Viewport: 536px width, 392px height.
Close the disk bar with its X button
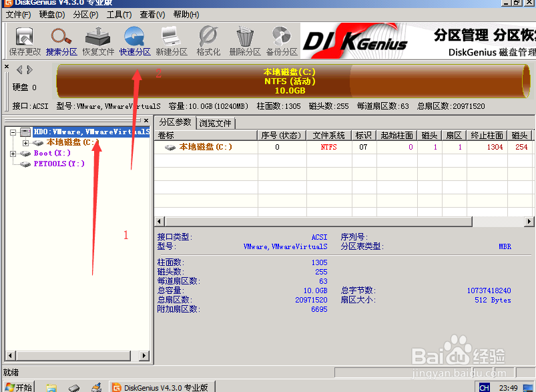tap(7, 66)
